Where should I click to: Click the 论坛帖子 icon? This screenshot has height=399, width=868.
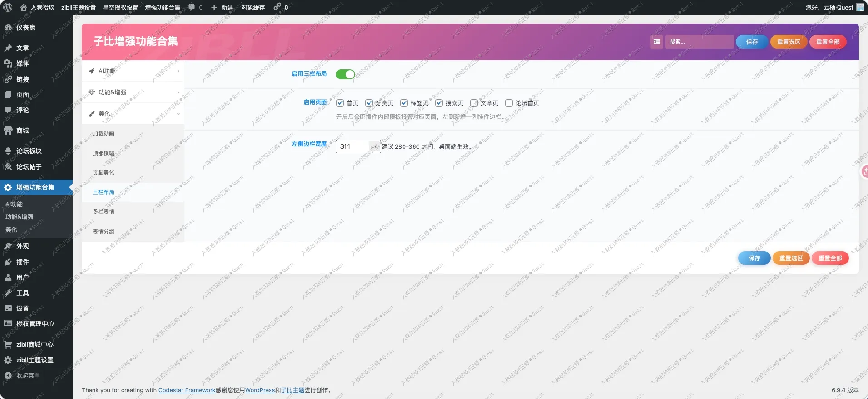[x=8, y=167]
